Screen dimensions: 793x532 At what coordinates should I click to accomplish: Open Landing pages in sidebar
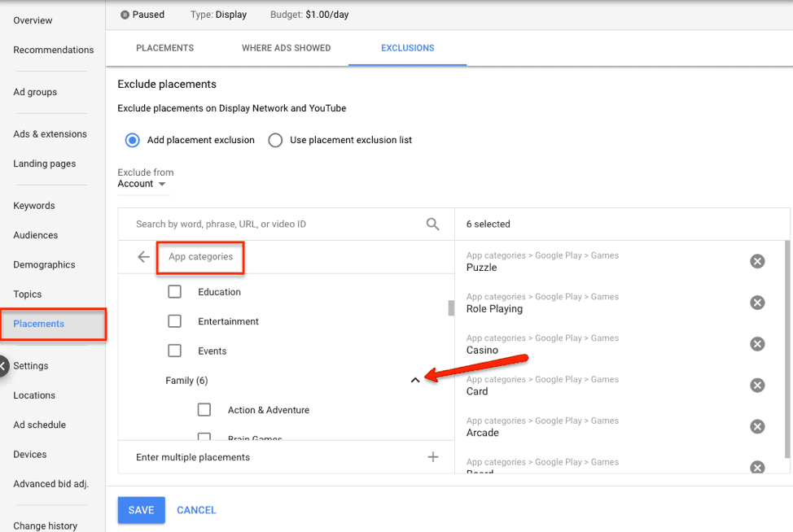coord(45,164)
